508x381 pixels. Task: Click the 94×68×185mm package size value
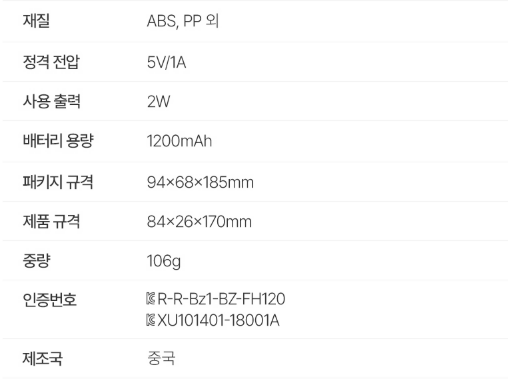pyautogui.click(x=200, y=182)
